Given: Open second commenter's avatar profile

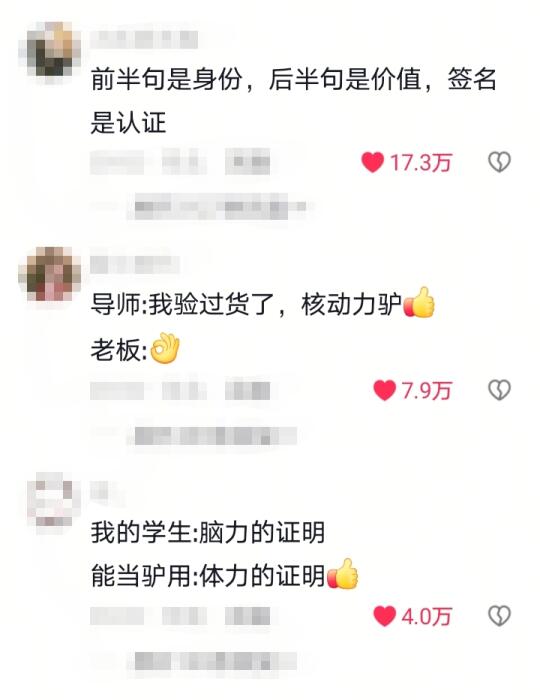Looking at the screenshot, I should (50, 275).
